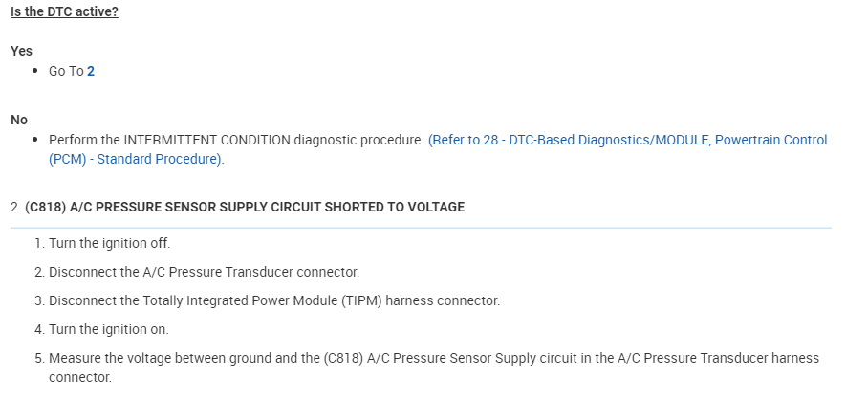Click the bullet before "Perform the INTERMITTENT CONDITION"
Screen dimensions: 868x400
click(35, 141)
